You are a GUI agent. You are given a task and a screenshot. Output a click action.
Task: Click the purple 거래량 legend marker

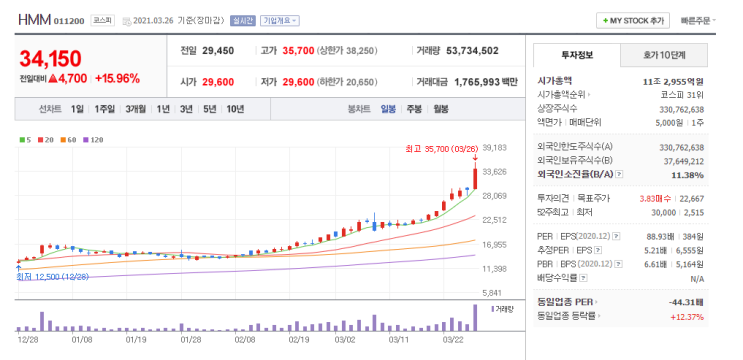pyautogui.click(x=492, y=309)
